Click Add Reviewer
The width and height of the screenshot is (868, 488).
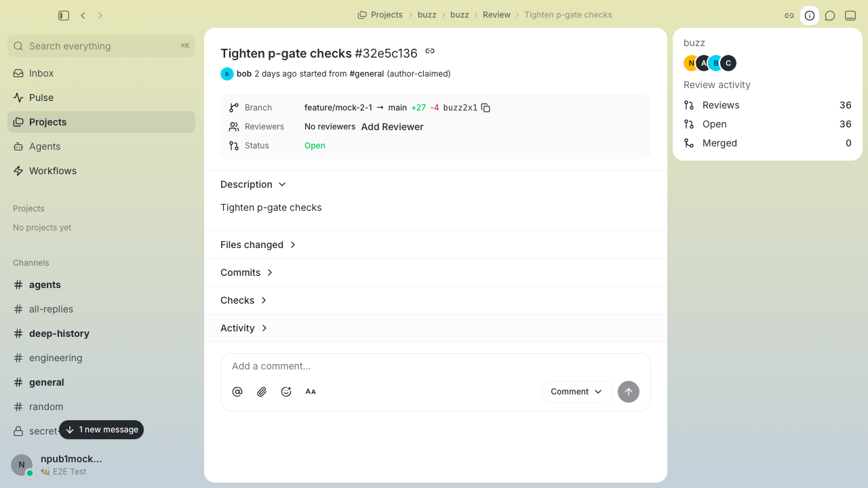(392, 127)
